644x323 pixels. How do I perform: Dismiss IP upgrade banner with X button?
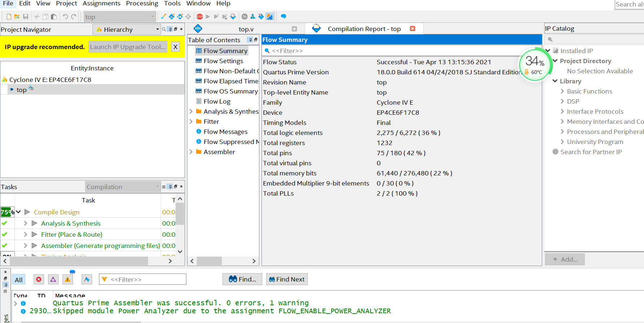pyautogui.click(x=175, y=47)
